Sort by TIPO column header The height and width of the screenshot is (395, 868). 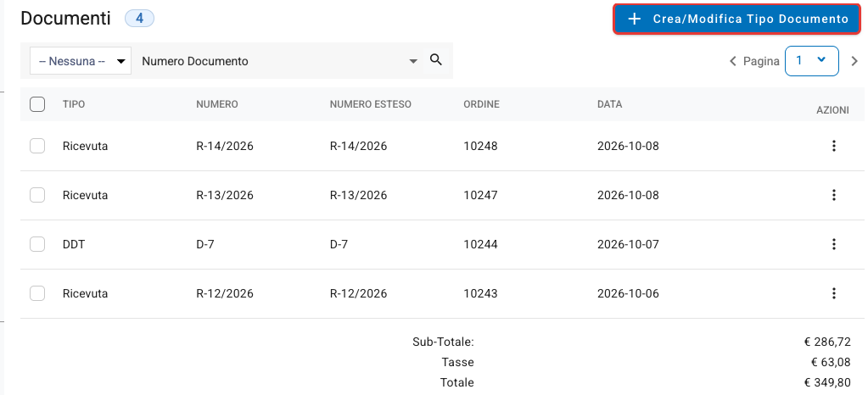click(x=74, y=104)
